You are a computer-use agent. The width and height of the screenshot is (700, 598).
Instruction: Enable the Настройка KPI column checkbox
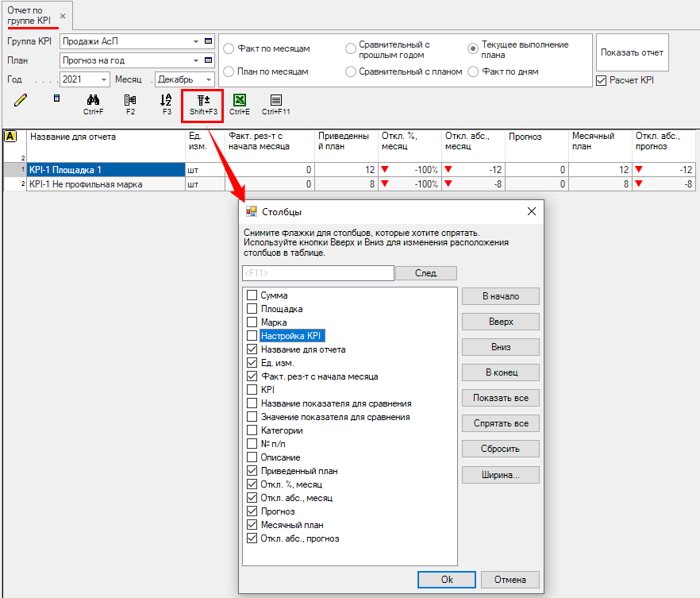tap(252, 336)
